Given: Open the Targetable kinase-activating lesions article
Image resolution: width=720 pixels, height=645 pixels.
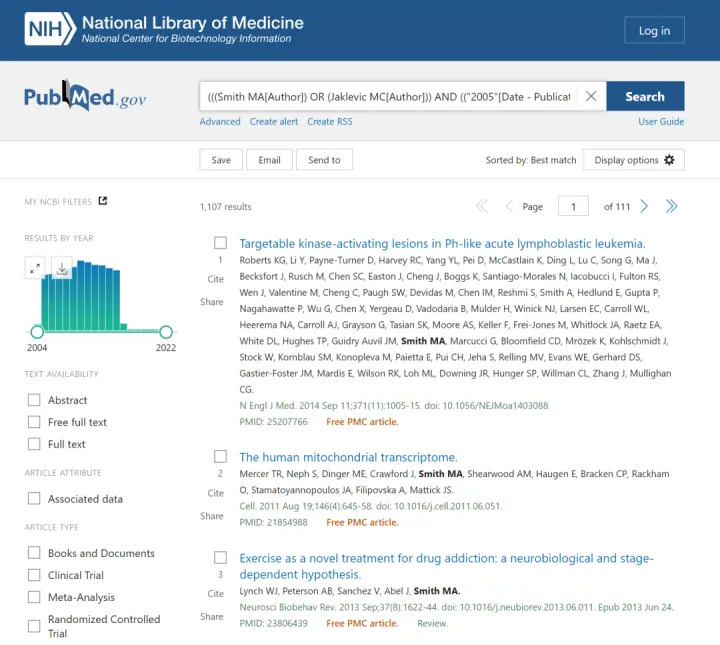Looking at the screenshot, I should 442,243.
